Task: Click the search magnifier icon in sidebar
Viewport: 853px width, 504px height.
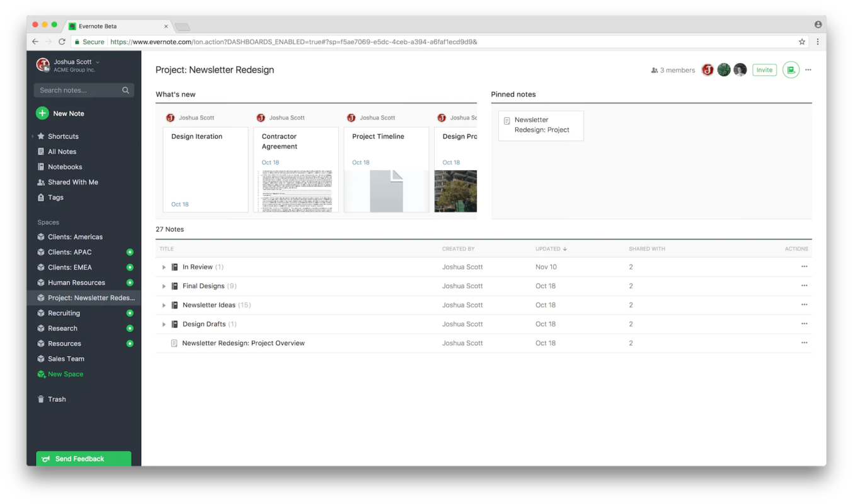Action: [125, 91]
